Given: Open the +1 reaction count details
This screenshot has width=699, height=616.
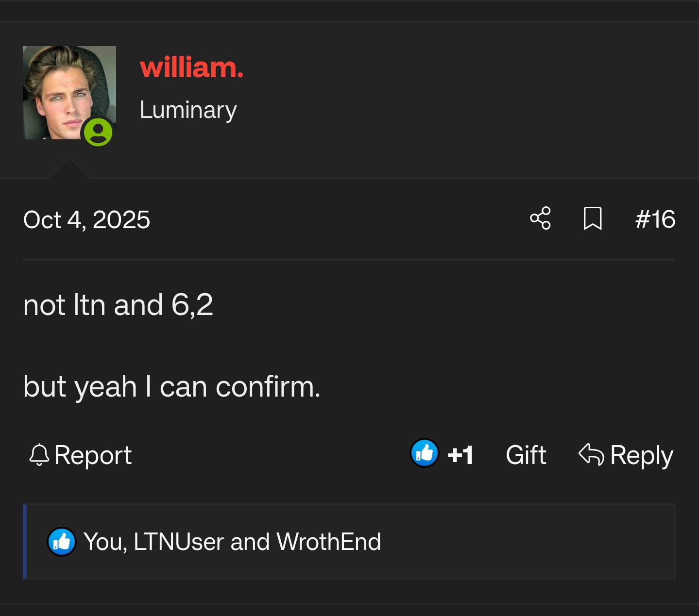Looking at the screenshot, I should tap(460, 454).
